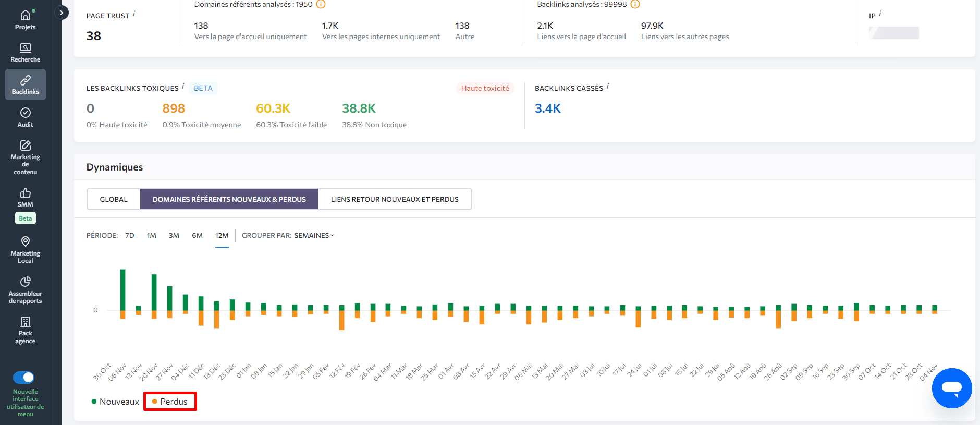Click the 38.8K non toxic value

[359, 108]
